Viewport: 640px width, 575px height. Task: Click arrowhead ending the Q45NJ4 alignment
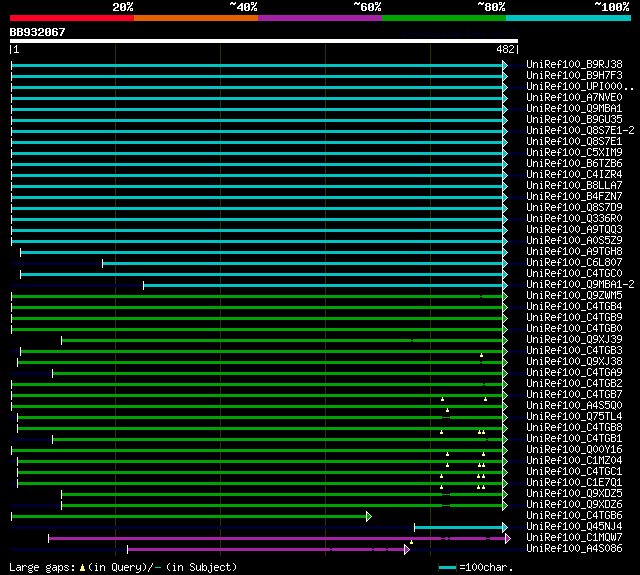coord(505,528)
